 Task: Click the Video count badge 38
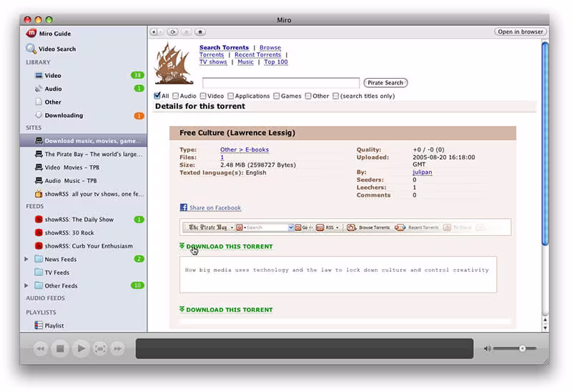137,75
